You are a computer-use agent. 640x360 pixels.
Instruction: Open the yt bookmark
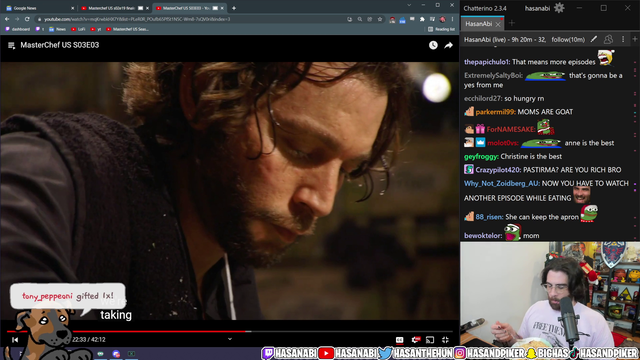coord(96,29)
